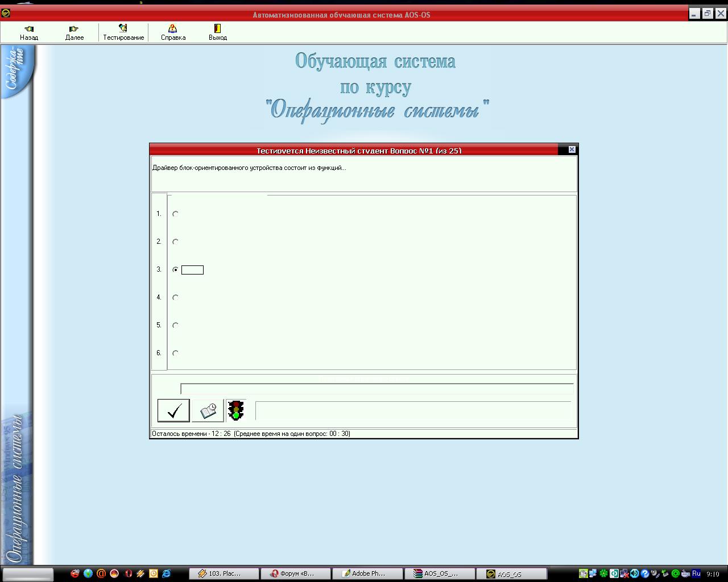Choose radio button for answer 4

point(175,298)
